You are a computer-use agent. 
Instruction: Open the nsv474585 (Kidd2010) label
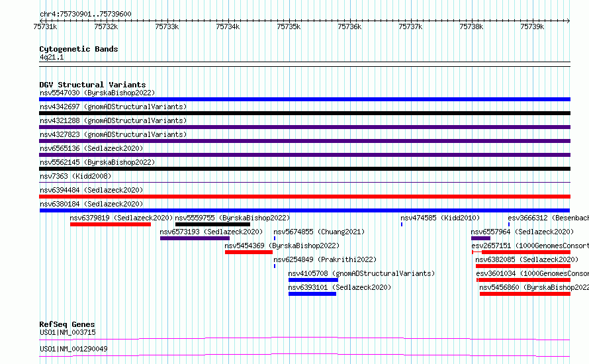pos(440,218)
